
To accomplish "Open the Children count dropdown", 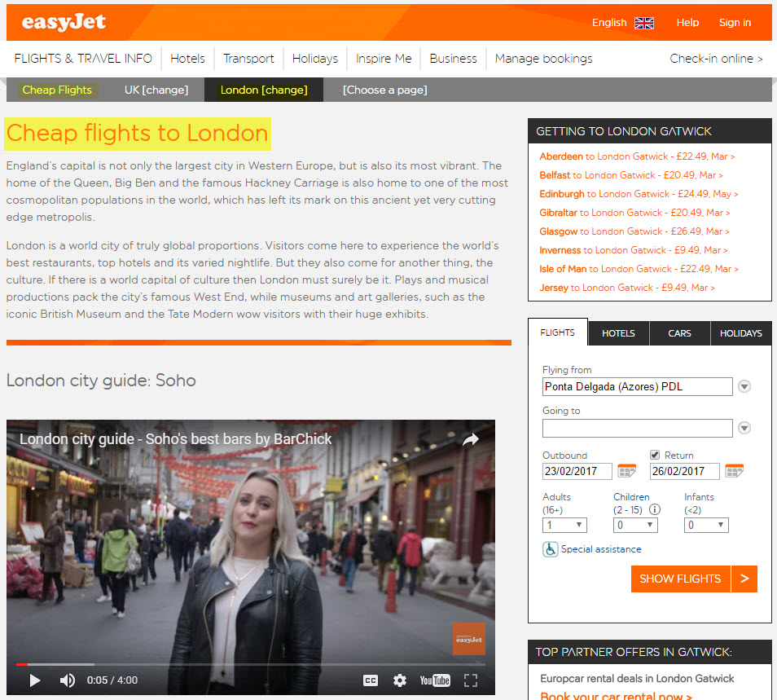I will tap(635, 525).
